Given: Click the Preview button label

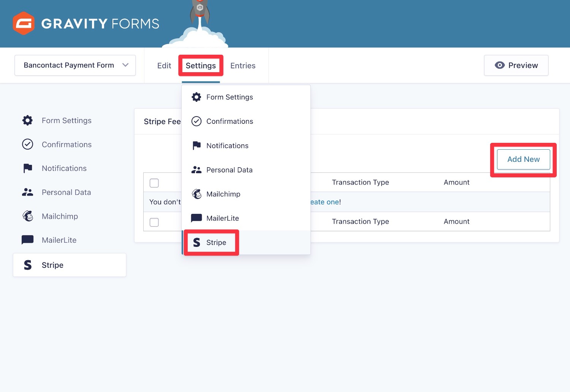Looking at the screenshot, I should coord(523,65).
